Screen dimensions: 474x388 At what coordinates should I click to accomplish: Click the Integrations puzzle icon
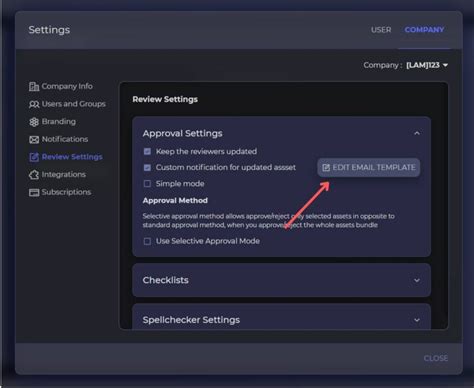click(x=34, y=175)
